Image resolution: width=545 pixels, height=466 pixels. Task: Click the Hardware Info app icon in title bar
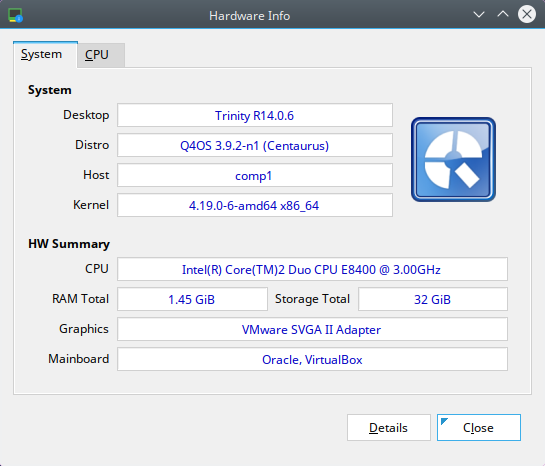[x=15, y=15]
